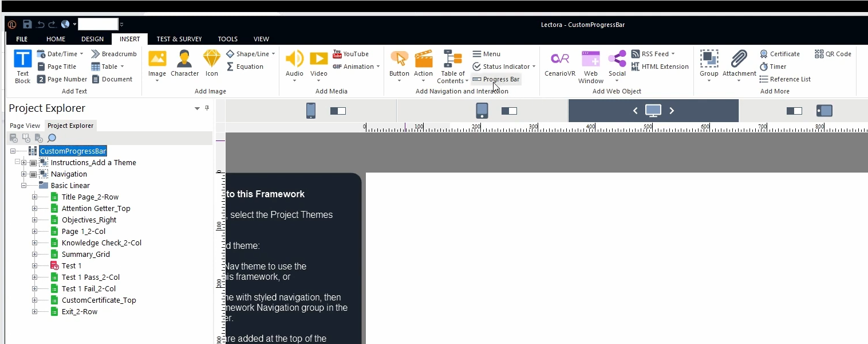This screenshot has height=344, width=868.
Task: Open the DESIGN ribbon tab
Action: pos(92,39)
